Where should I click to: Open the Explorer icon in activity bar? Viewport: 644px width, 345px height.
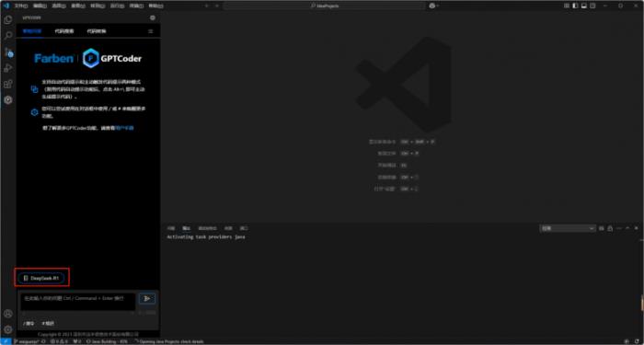click(7, 19)
